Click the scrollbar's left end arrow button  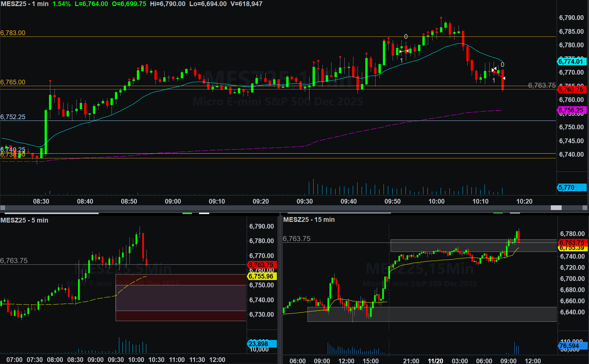point(3,208)
